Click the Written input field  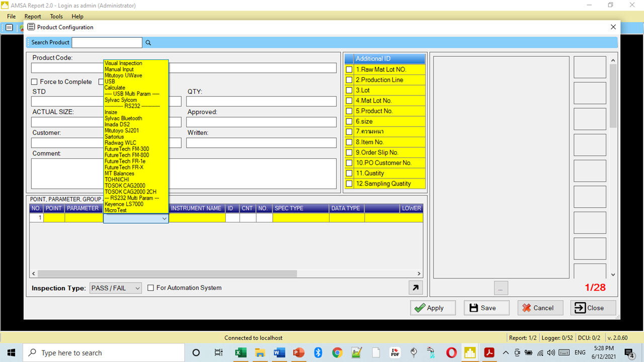[x=261, y=142]
